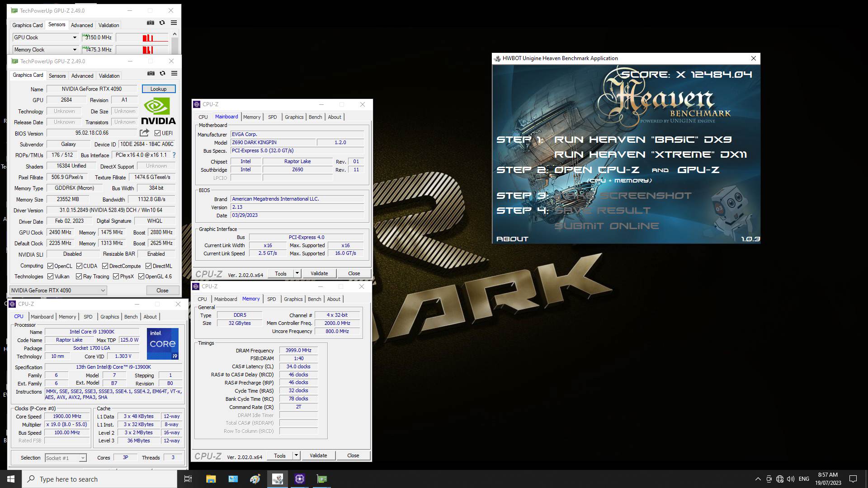Click Bus Interface question mark icon
Viewport: 868px width, 488px height.
tap(174, 155)
